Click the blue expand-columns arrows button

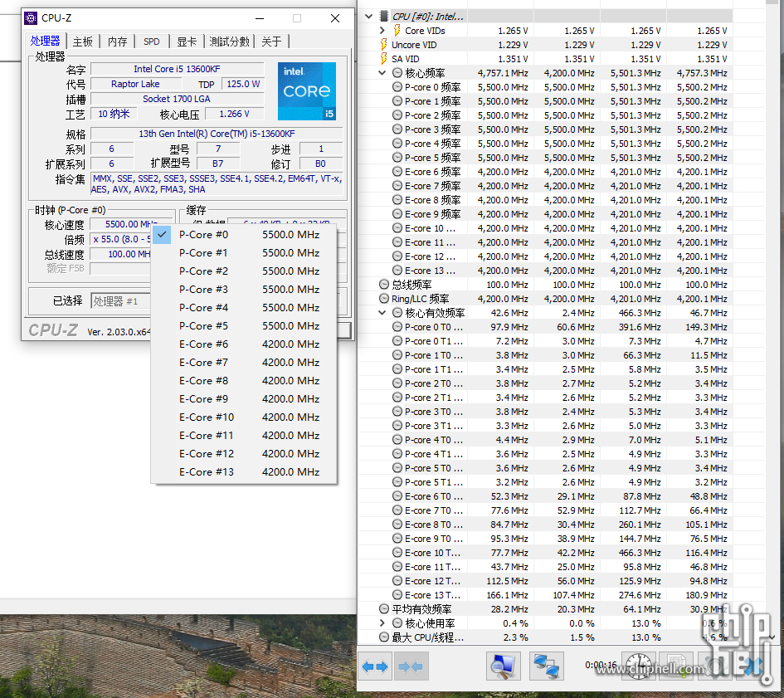(375, 666)
